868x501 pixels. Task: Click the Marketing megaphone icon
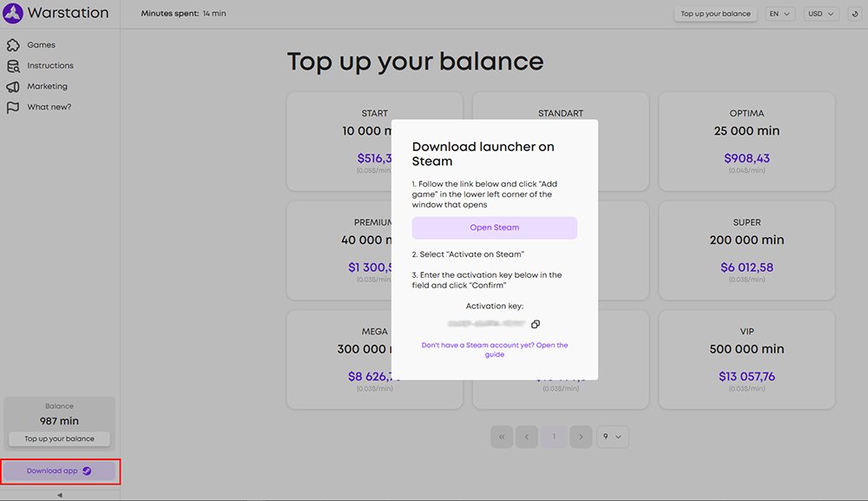pos(13,87)
